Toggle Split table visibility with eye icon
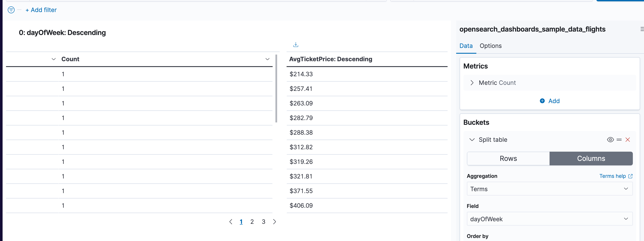 pos(610,140)
